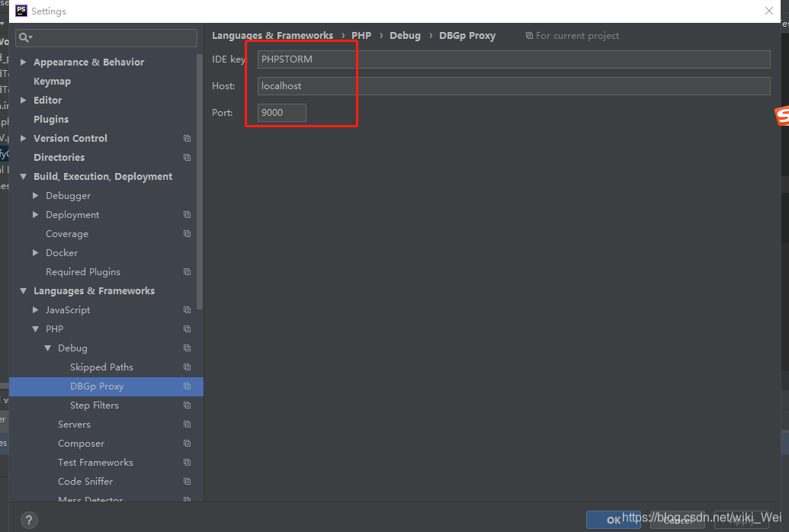The width and height of the screenshot is (789, 532).
Task: Collapse Build, Execution, Deployment arrow
Action: [x=23, y=177]
